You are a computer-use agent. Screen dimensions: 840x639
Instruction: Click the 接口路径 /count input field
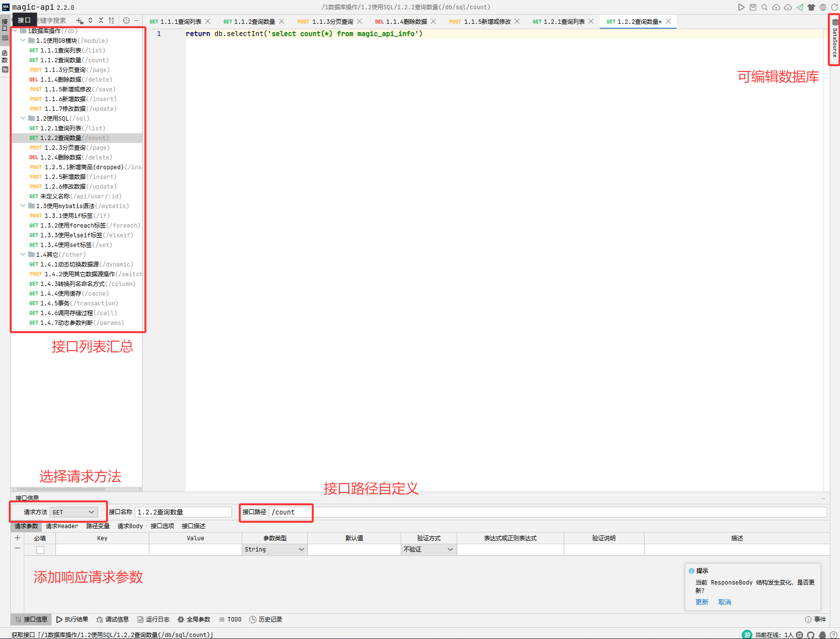[x=548, y=512]
